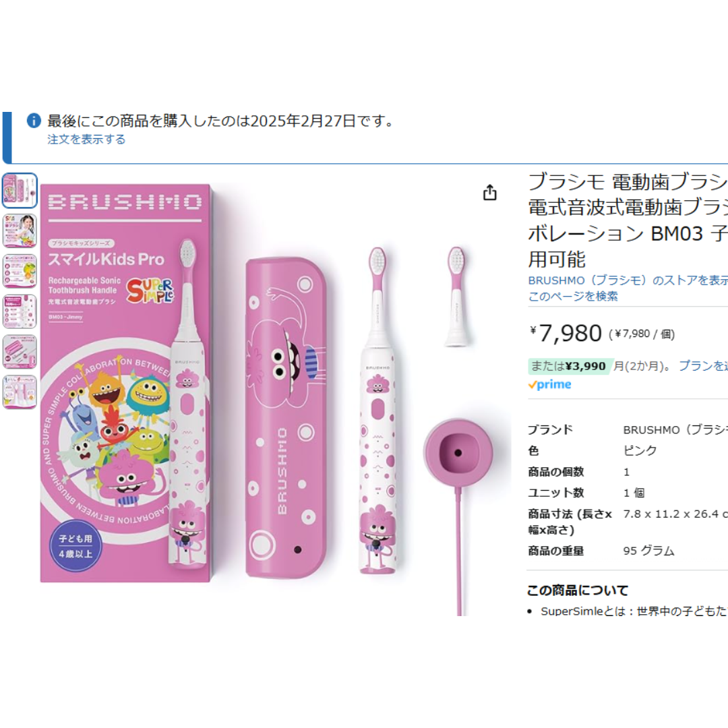Select second thumbnail with girl brushing teeth

click(20, 231)
